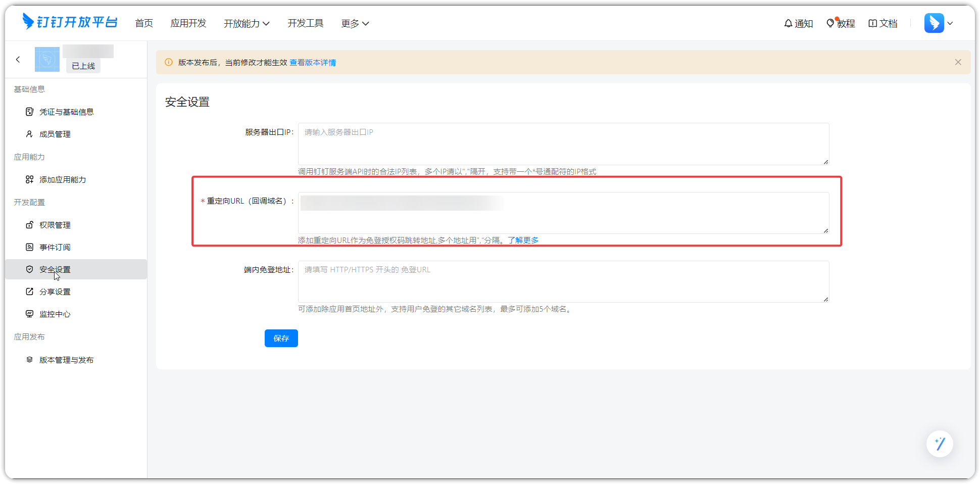
Task: Go back using the left chevron arrow
Action: coord(18,60)
